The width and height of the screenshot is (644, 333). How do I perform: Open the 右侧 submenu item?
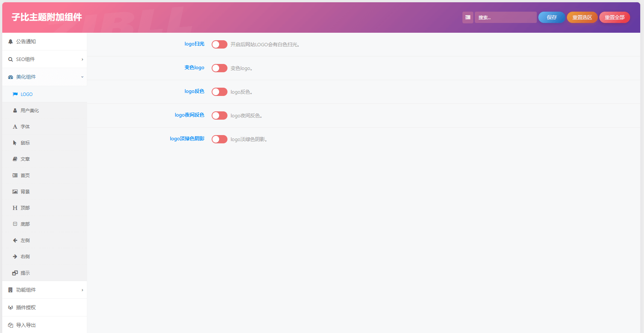[44, 256]
